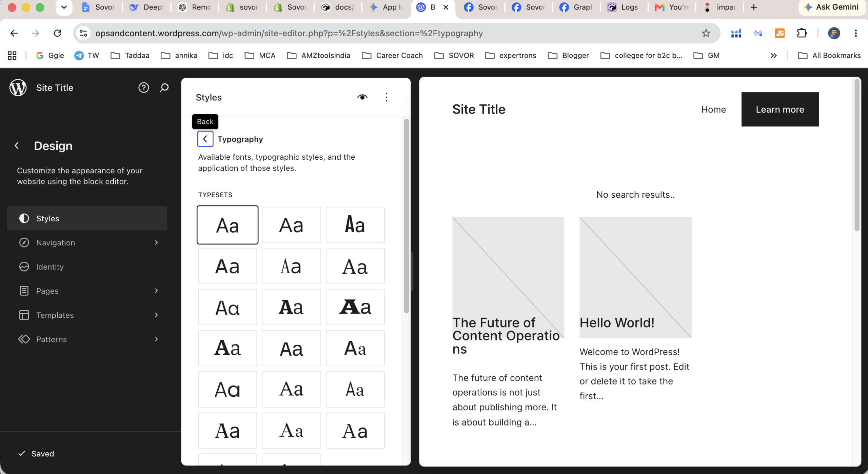Go back from Design panel

pos(17,146)
